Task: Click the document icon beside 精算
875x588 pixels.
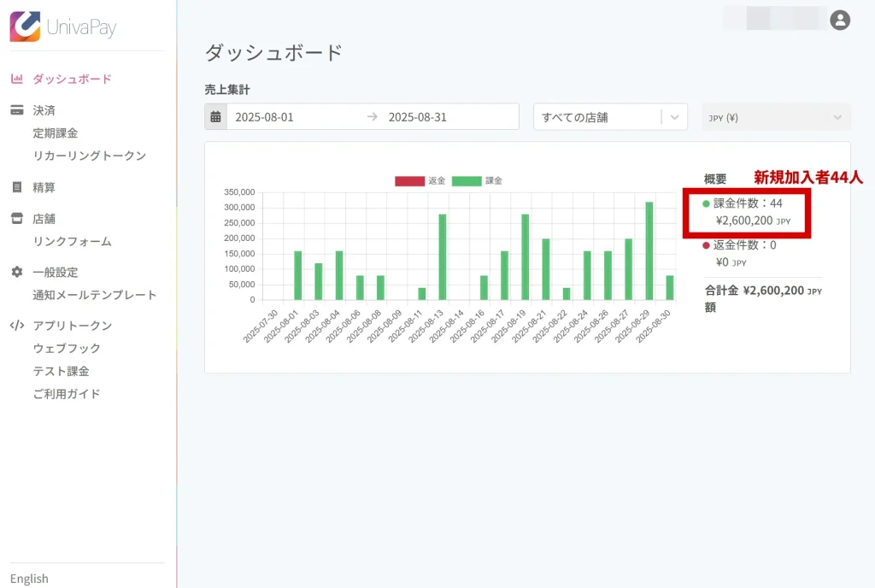Action: 16,187
